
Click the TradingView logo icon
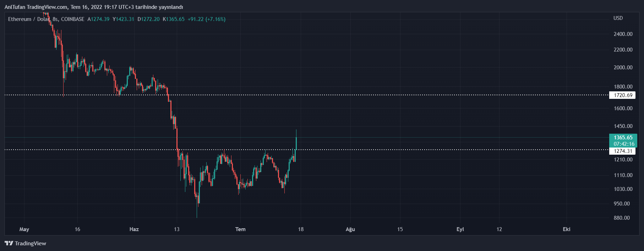9,243
